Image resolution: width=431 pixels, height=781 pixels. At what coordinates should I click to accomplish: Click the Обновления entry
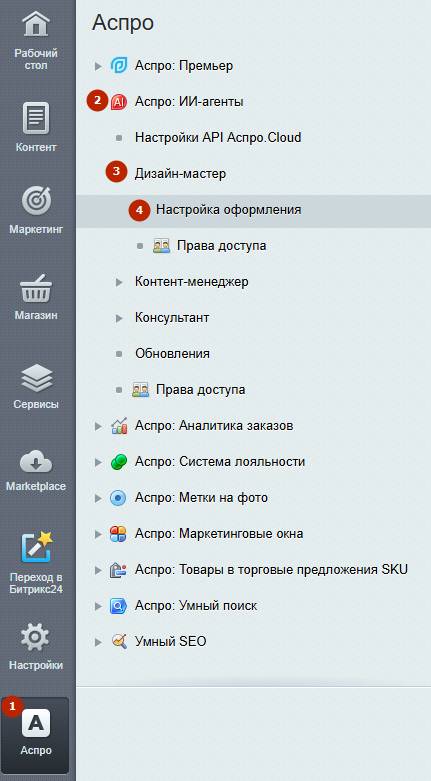172,354
